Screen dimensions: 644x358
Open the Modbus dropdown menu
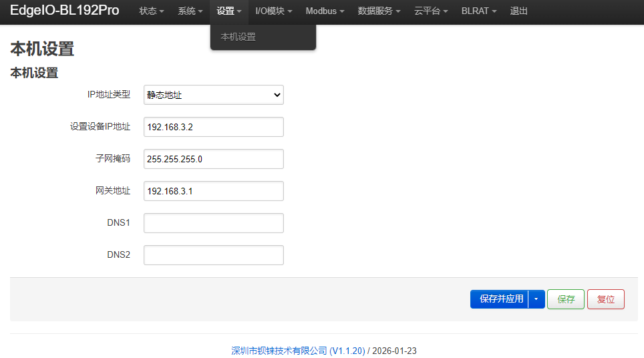tap(325, 11)
